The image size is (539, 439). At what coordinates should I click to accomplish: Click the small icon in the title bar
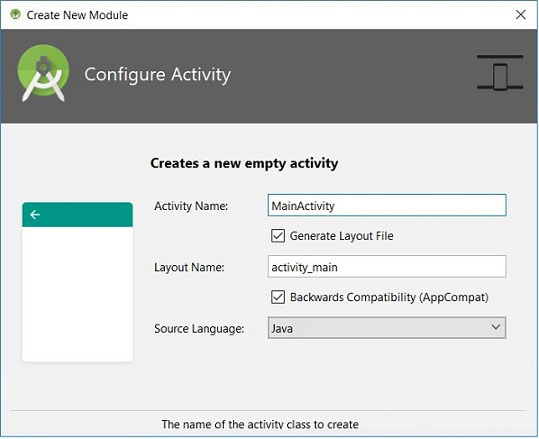(15, 14)
